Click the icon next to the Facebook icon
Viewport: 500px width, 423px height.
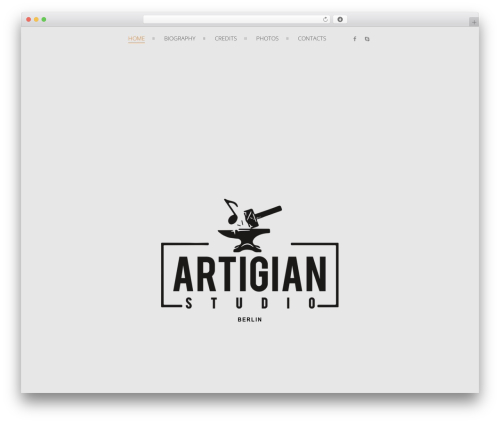tap(367, 39)
